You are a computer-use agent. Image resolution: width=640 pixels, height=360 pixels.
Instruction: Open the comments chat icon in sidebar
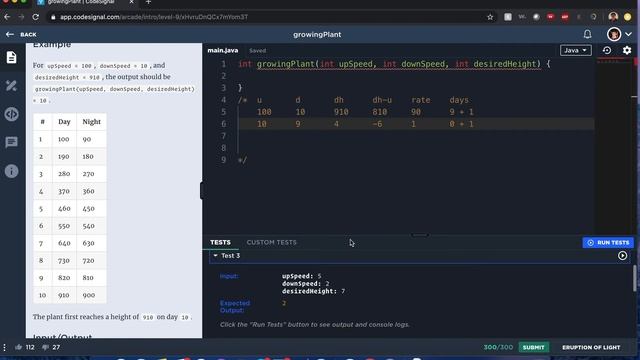pos(11,142)
